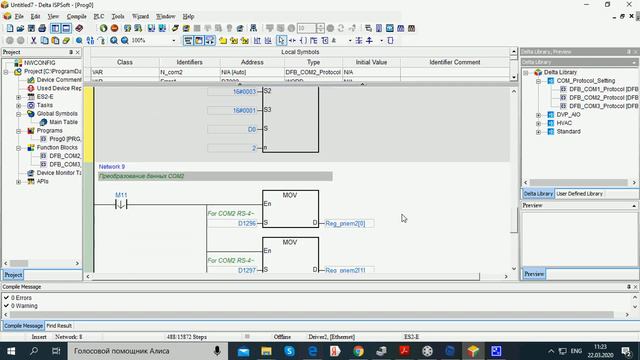Click the orange Stop PLC icon

coord(115,28)
